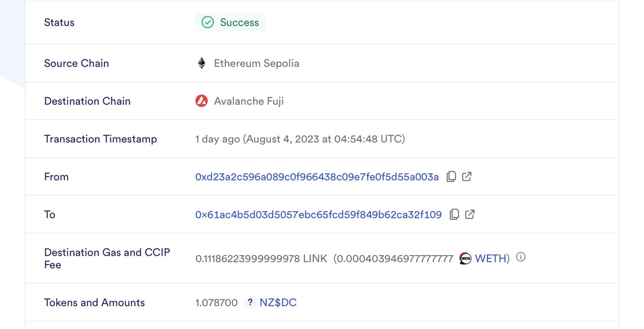644x329 pixels.
Task: Click the Ethereum Sepolia chain icon
Action: tap(201, 63)
